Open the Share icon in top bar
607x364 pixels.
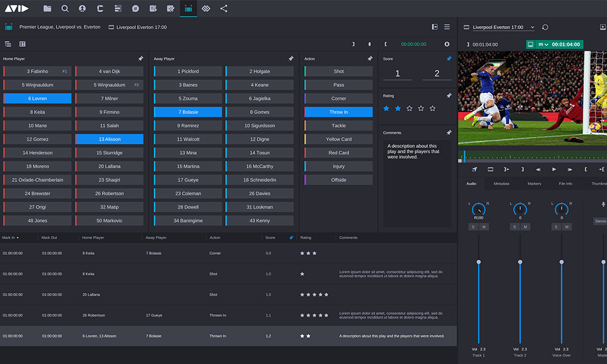click(224, 8)
